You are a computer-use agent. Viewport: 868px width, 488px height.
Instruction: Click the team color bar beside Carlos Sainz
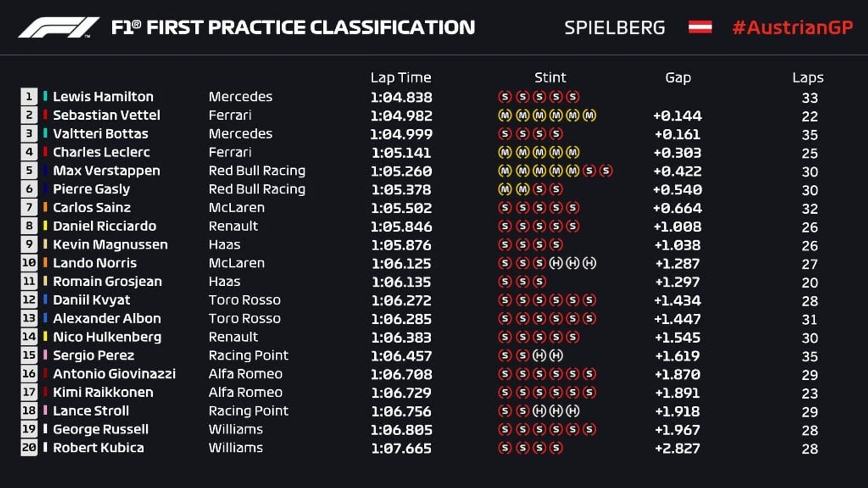pos(45,207)
